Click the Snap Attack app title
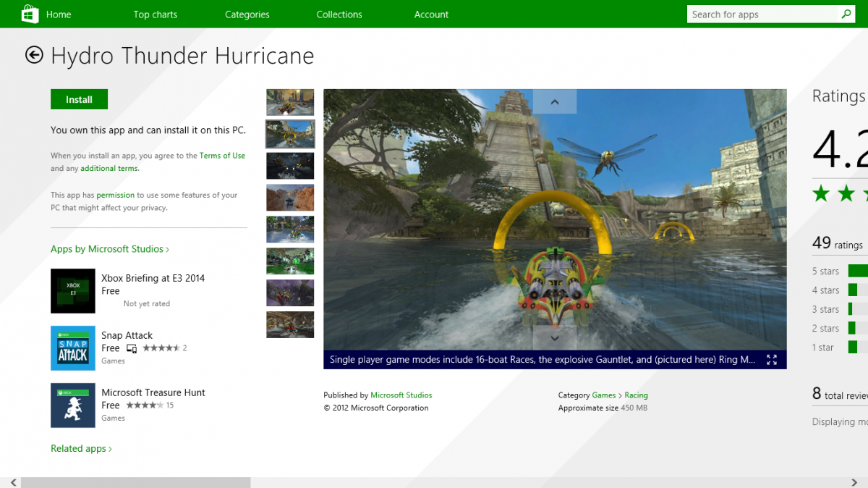Screen dimensions: 868x488 click(x=127, y=335)
